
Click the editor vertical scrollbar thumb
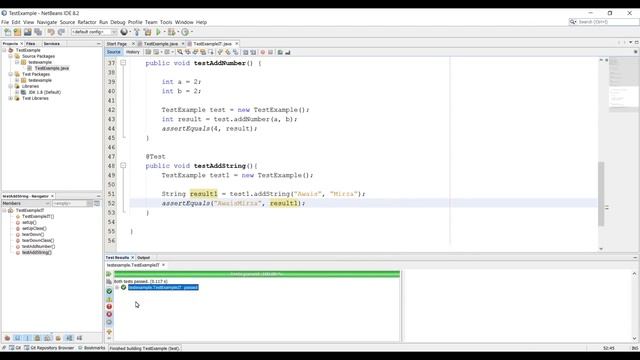(x=601, y=193)
